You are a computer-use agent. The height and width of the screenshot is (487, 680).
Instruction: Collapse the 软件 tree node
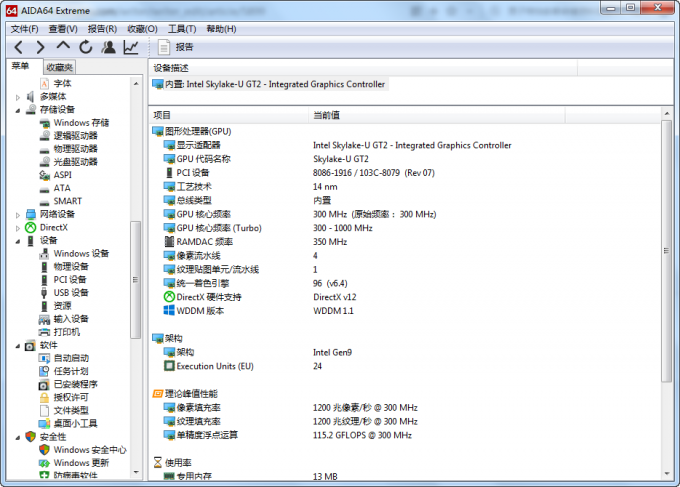tap(18, 345)
